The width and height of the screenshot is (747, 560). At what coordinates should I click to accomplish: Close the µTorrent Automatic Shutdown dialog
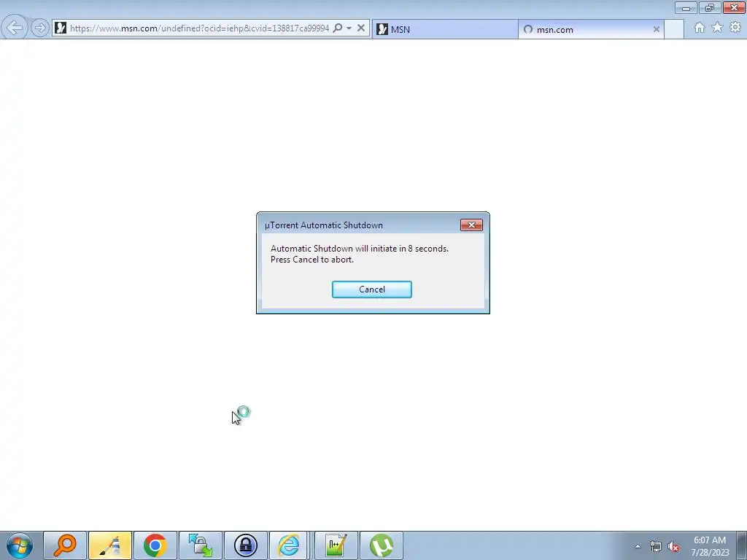(471, 225)
